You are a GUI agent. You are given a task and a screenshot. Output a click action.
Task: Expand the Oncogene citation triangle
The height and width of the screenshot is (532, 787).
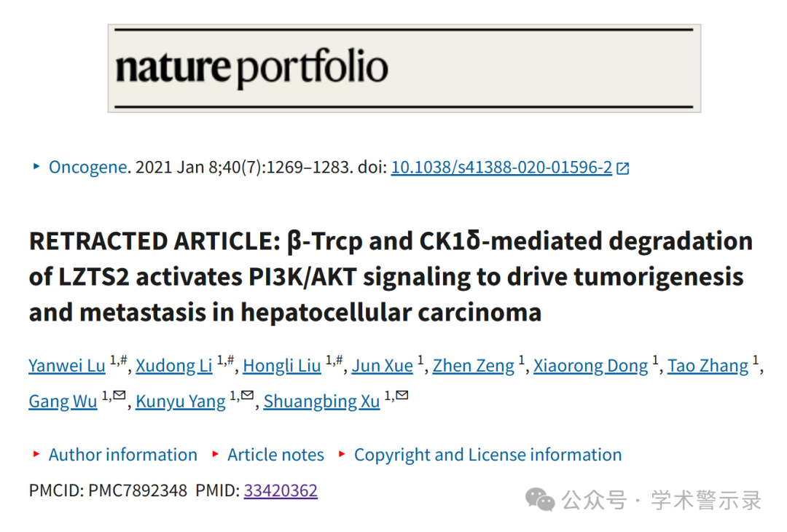[x=36, y=166]
